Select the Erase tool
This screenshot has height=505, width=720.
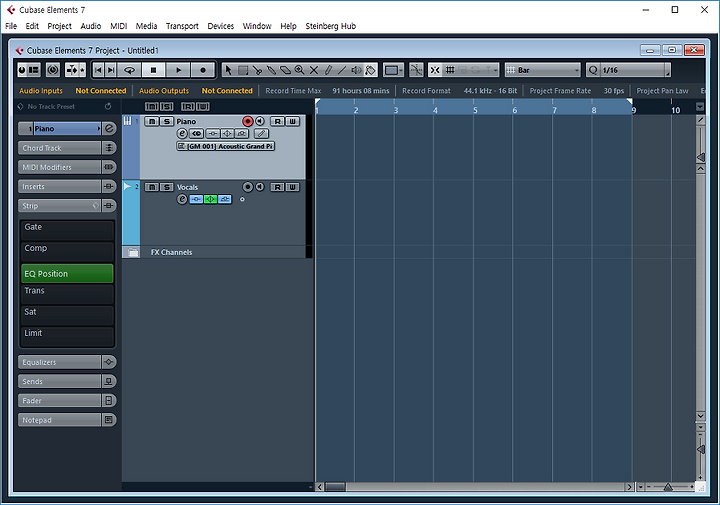[285, 70]
